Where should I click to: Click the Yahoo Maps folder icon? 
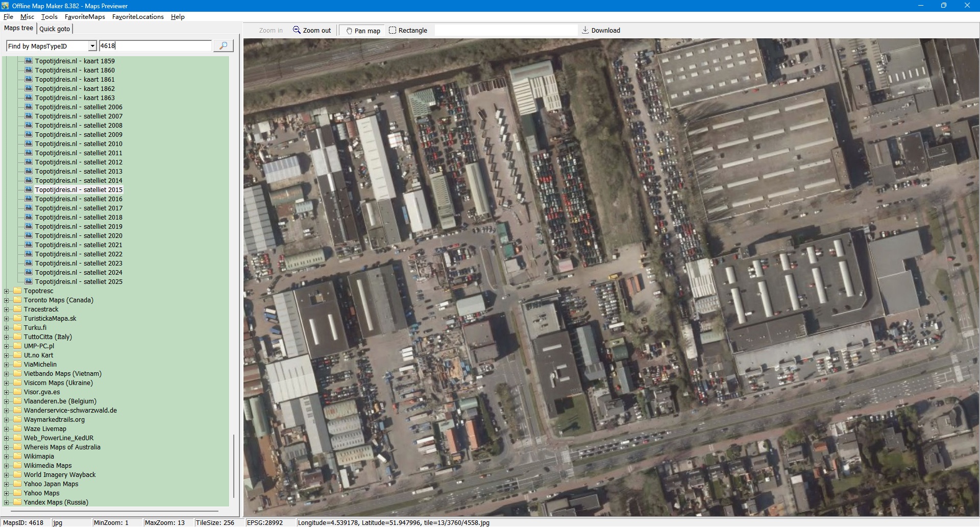click(17, 493)
